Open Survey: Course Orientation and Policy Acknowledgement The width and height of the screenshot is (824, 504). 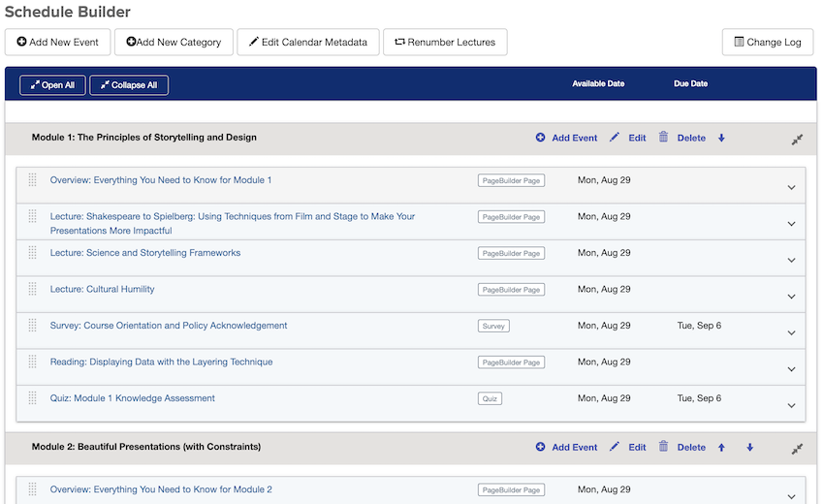[168, 326]
